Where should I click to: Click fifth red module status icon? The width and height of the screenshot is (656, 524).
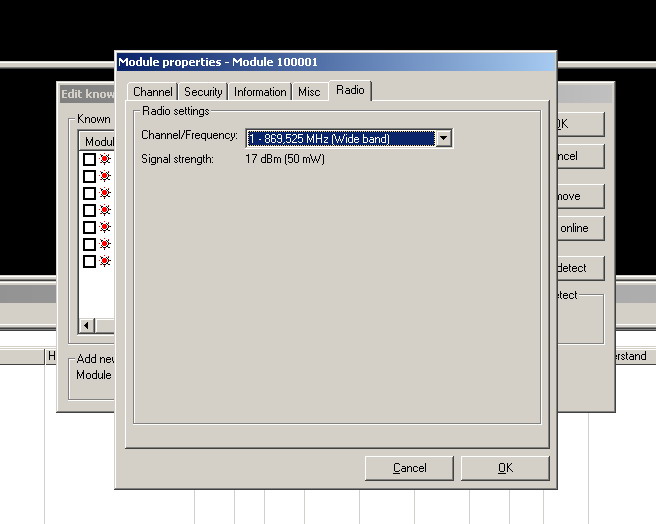(105, 227)
